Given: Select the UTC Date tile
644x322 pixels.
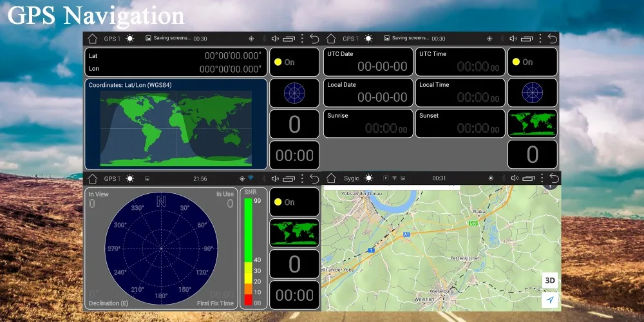Looking at the screenshot, I should (368, 62).
